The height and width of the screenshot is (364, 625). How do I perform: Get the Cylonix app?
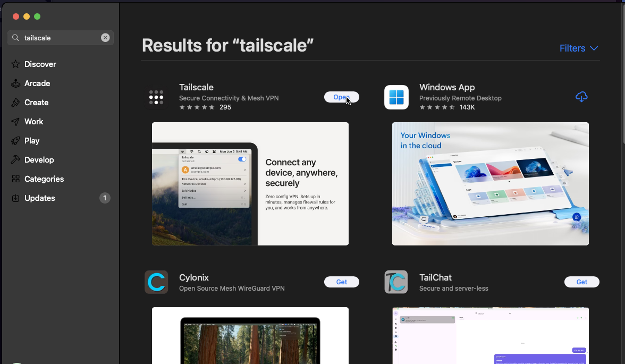pyautogui.click(x=341, y=282)
